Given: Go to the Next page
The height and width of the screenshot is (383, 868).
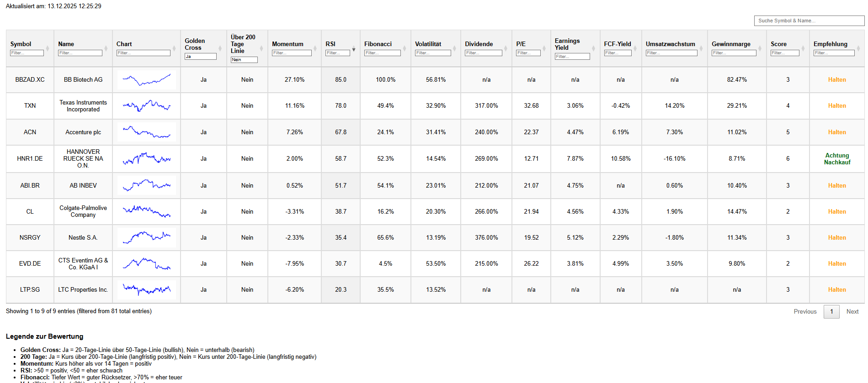Looking at the screenshot, I should [x=852, y=311].
